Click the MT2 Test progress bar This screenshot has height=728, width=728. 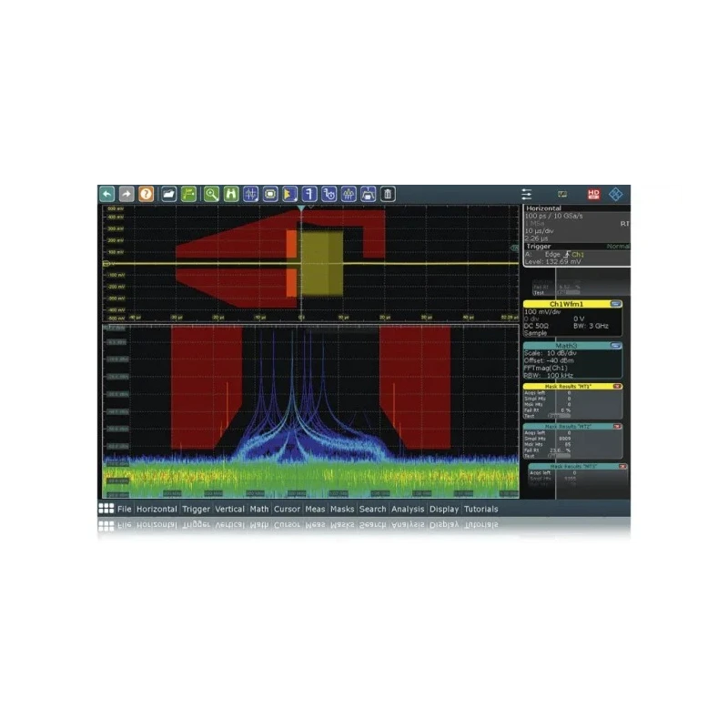(x=560, y=456)
